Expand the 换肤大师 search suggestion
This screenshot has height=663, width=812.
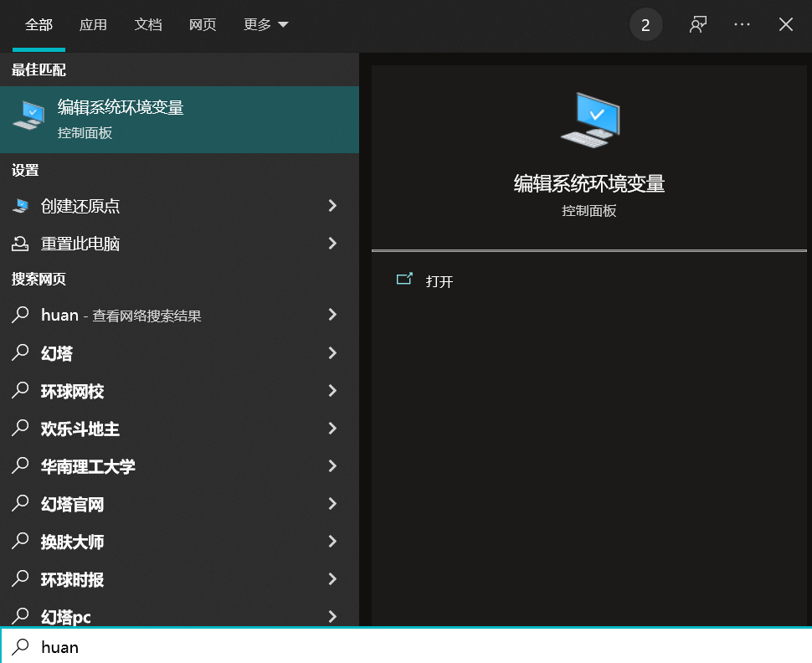[332, 541]
